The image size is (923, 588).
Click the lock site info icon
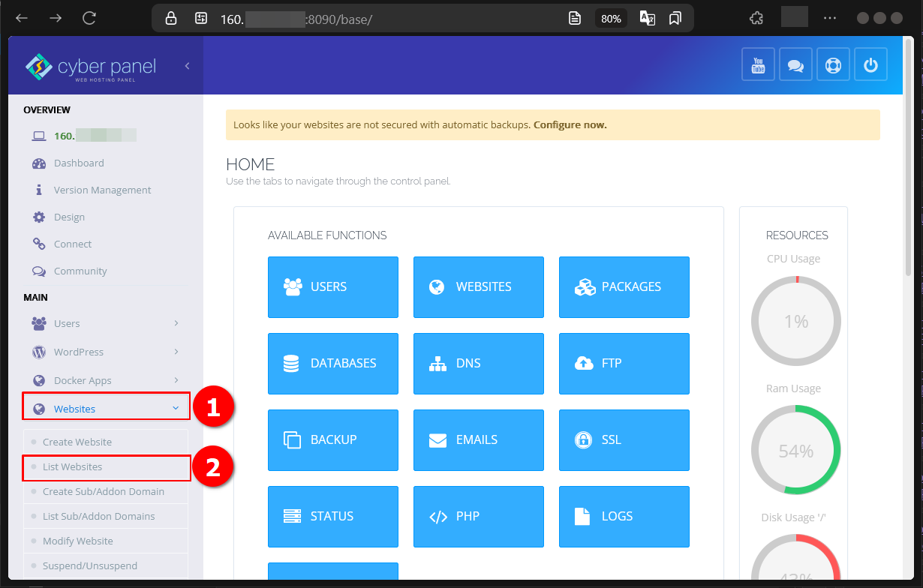click(x=171, y=19)
